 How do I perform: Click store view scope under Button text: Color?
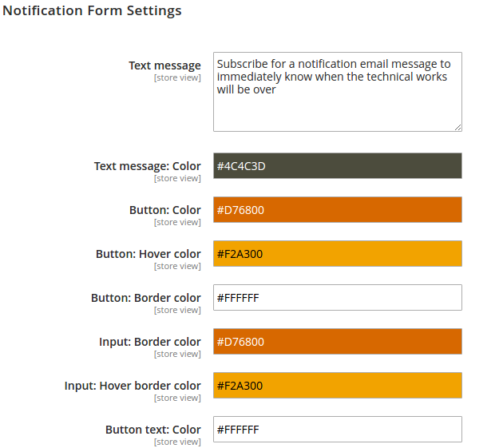tap(177, 442)
